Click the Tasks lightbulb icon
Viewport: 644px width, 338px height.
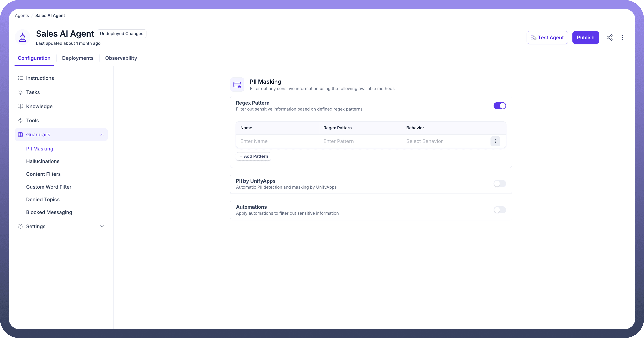pyautogui.click(x=20, y=92)
